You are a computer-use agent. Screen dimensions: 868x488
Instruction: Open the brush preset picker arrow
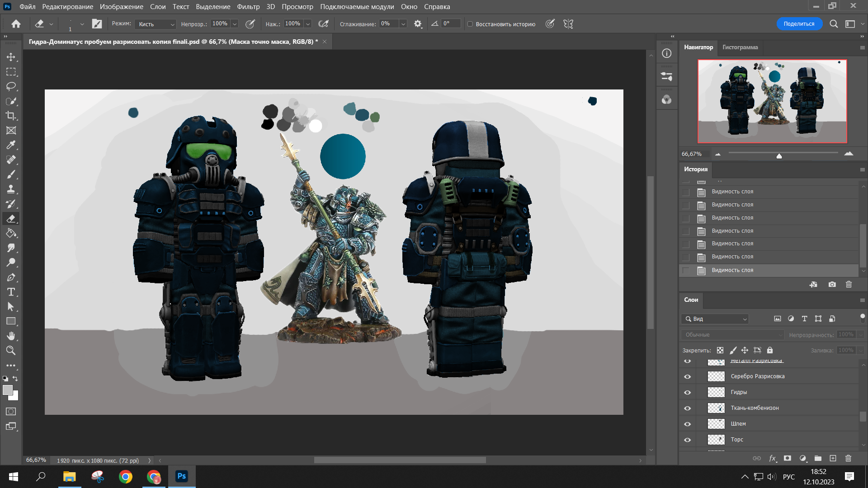coord(82,24)
